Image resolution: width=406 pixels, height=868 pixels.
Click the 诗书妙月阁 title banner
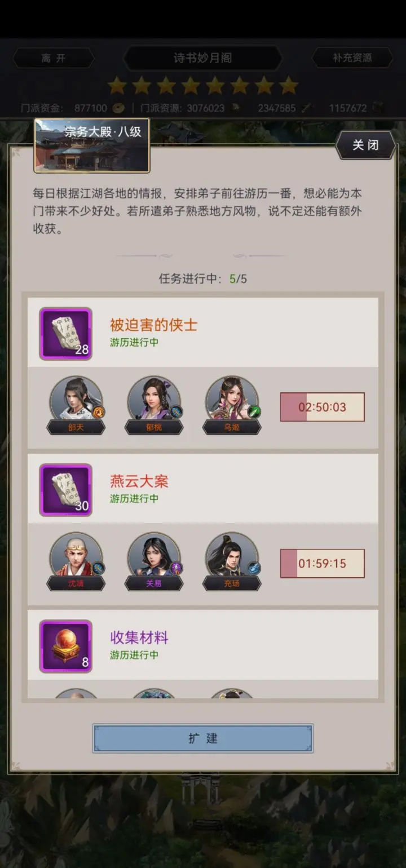[202, 58]
